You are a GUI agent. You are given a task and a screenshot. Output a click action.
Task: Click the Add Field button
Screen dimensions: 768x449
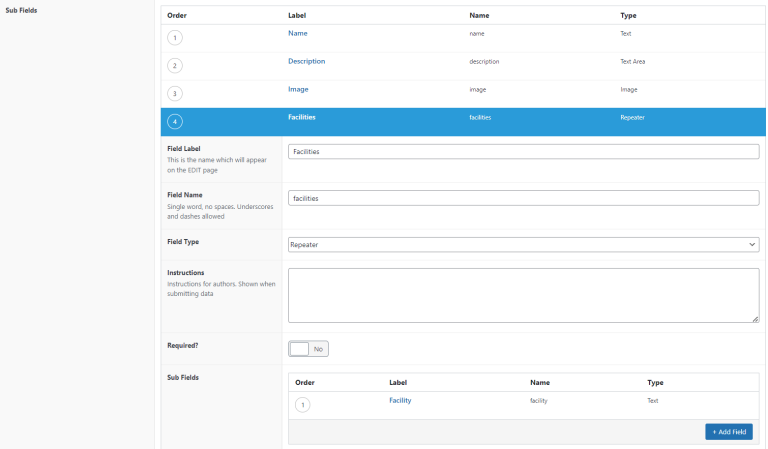[728, 432]
